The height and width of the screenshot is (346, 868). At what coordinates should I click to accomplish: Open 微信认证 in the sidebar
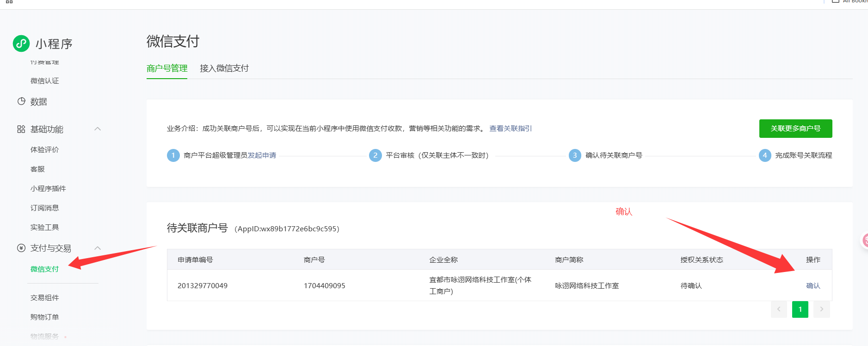(x=45, y=81)
